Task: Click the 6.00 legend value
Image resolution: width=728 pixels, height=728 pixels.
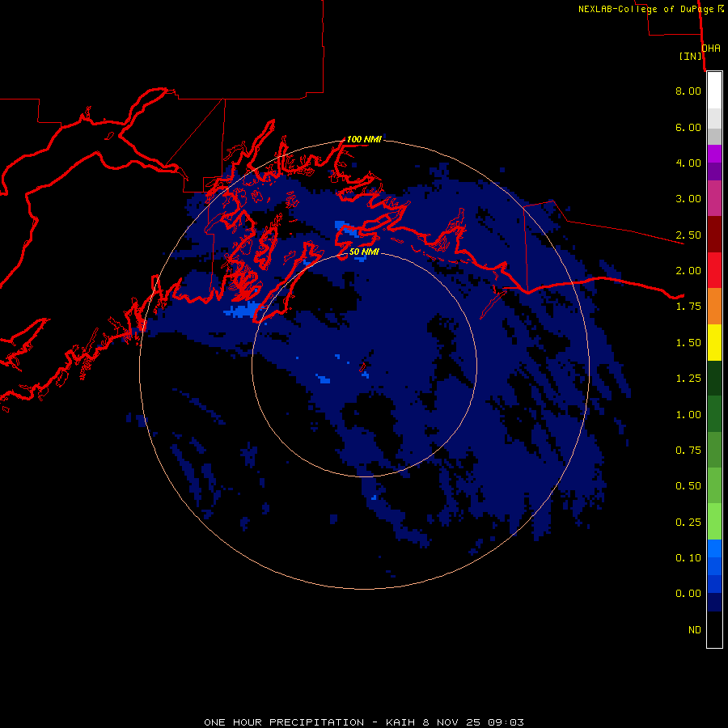Action: pyautogui.click(x=688, y=127)
